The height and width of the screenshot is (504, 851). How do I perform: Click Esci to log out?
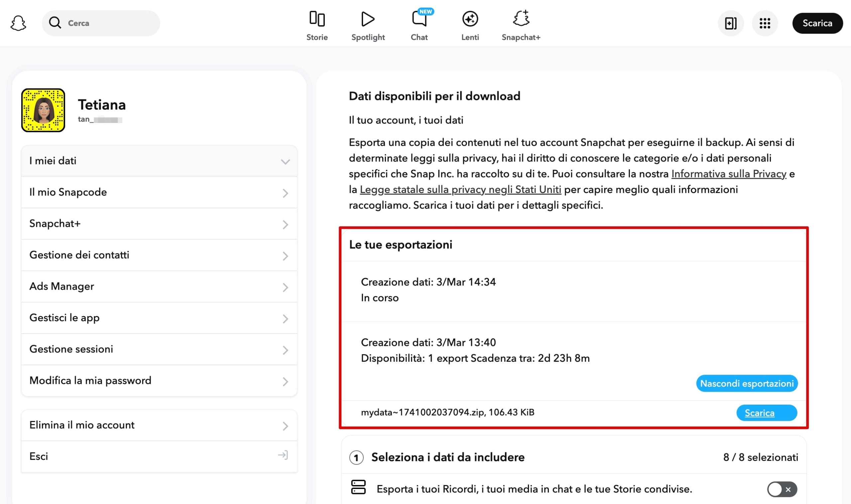159,457
